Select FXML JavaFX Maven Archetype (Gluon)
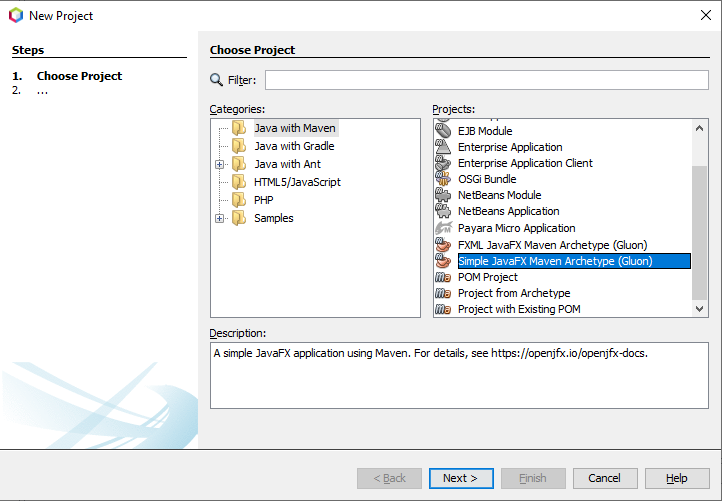Image resolution: width=725 pixels, height=502 pixels. pyautogui.click(x=553, y=245)
